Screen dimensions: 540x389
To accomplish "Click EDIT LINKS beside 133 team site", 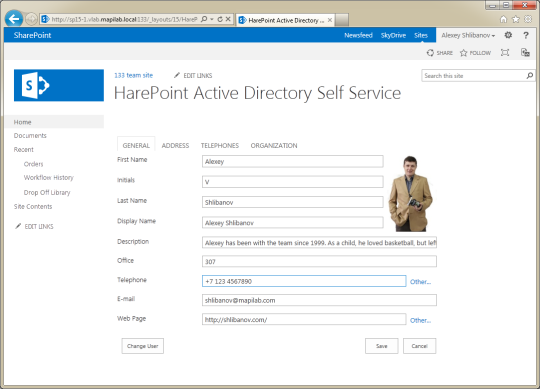I will [193, 75].
